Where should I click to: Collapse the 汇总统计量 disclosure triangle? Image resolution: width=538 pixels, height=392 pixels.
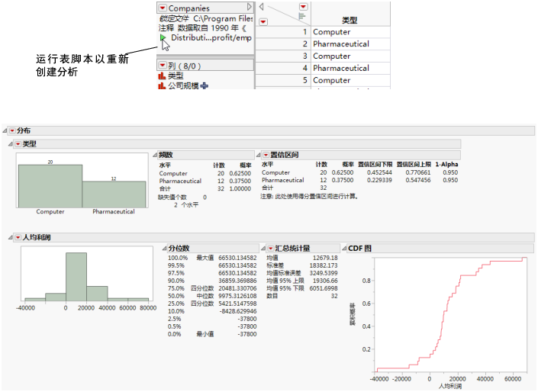click(263, 249)
